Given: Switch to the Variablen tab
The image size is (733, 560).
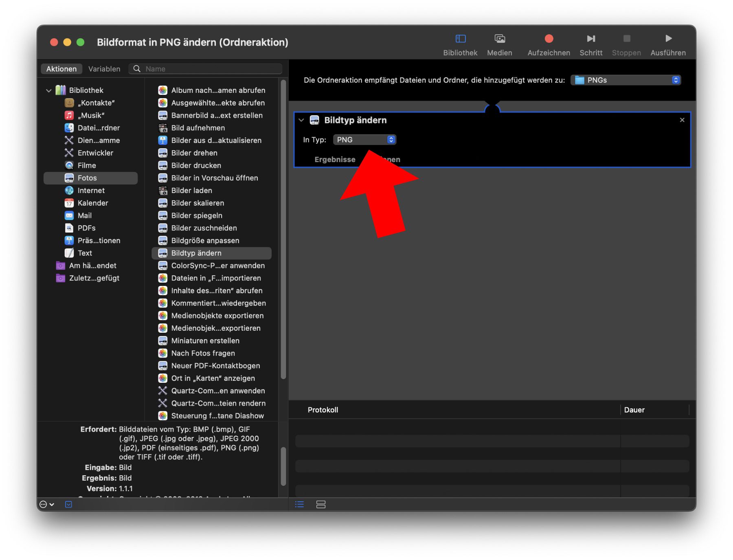Looking at the screenshot, I should (104, 69).
